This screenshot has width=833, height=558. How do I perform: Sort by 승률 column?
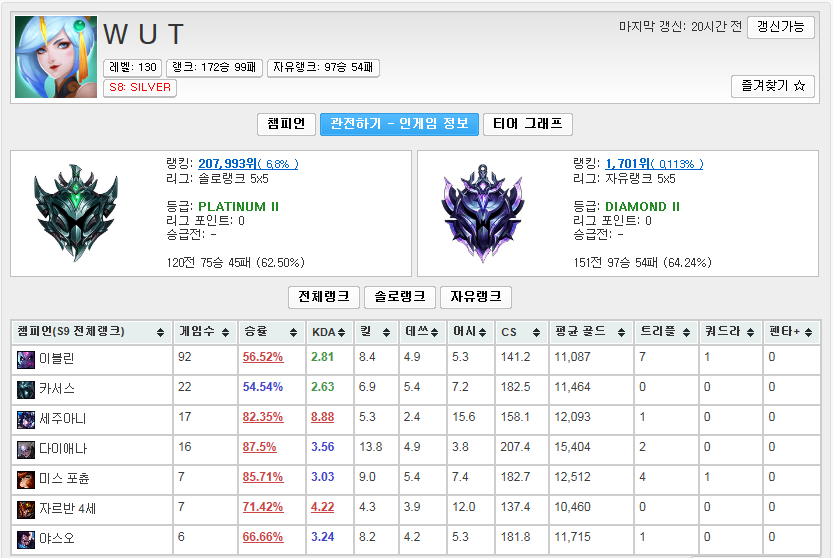click(x=270, y=332)
